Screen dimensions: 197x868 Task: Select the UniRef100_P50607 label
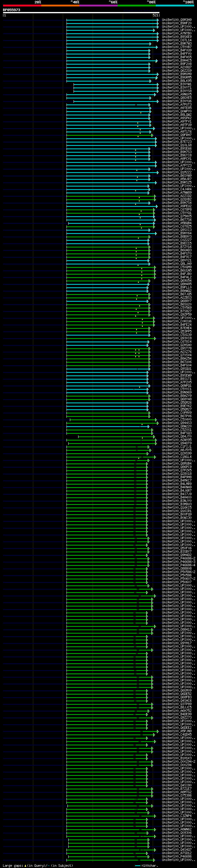177,582
